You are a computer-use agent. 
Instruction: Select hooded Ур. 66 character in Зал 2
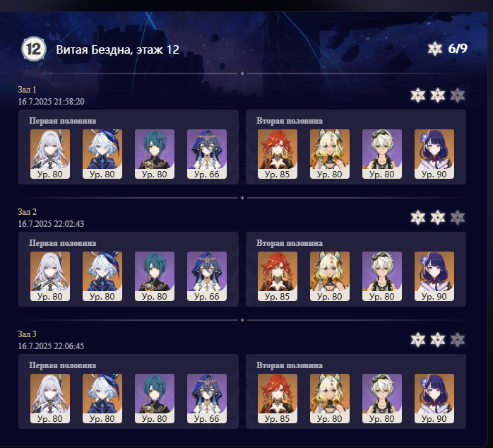pyautogui.click(x=207, y=276)
